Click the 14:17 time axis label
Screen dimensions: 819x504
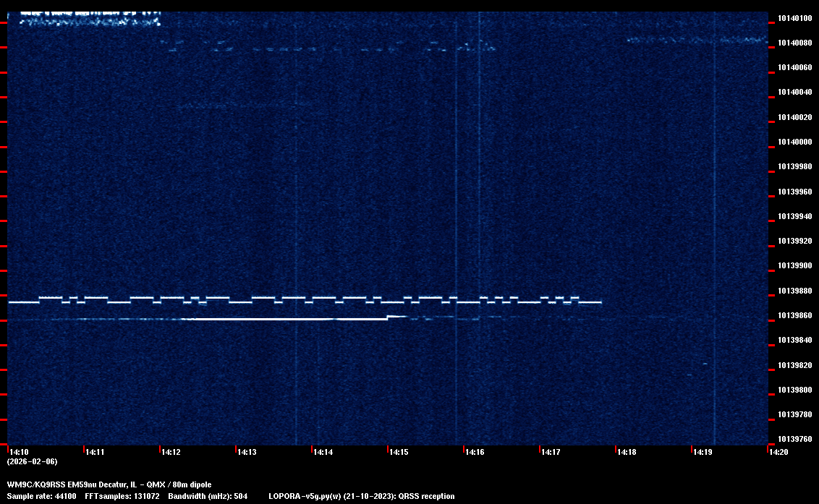551,452
